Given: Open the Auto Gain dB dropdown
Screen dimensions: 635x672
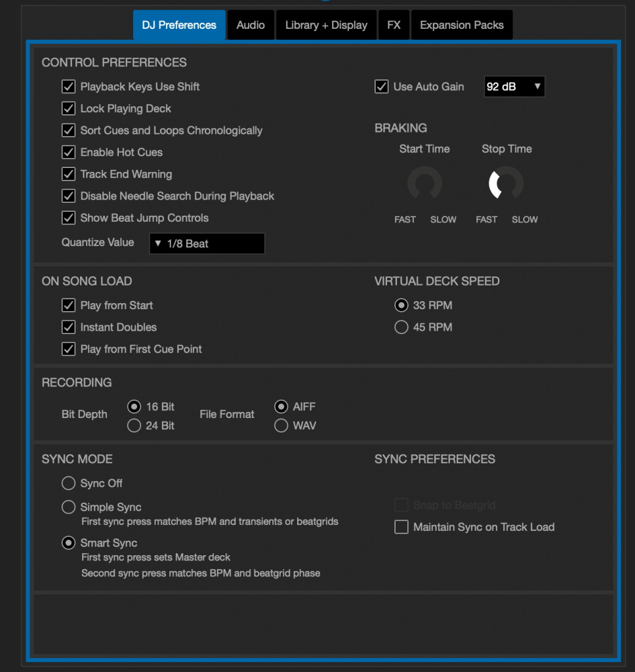Looking at the screenshot, I should [x=514, y=87].
